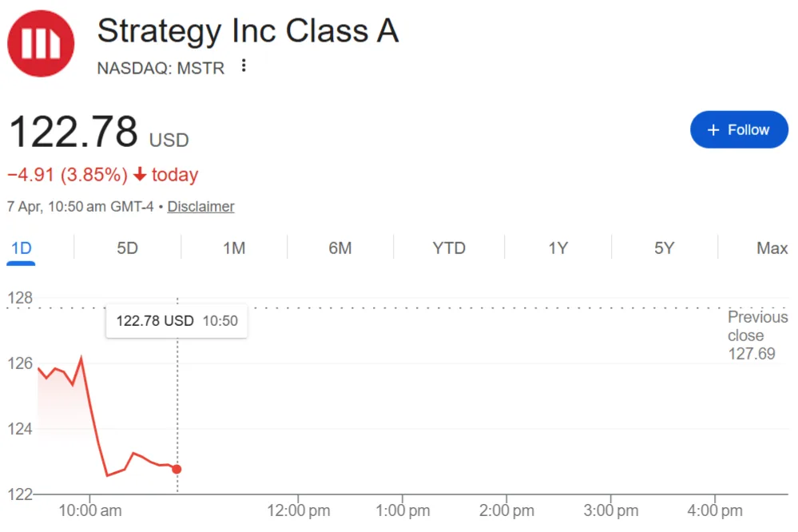Screen dimensions: 798x532
Task: Click the Strategy Inc Class A title
Action: tap(248, 30)
